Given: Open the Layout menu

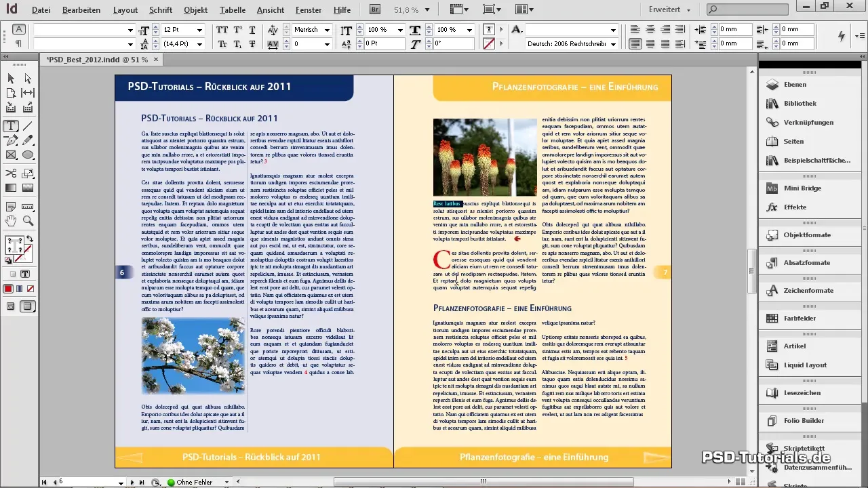Looking at the screenshot, I should tap(125, 10).
